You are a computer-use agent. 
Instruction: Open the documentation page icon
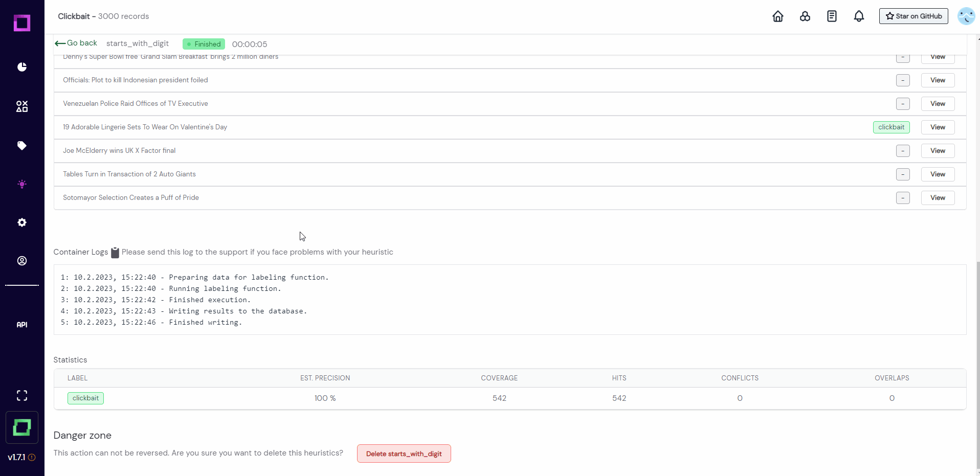click(x=832, y=16)
